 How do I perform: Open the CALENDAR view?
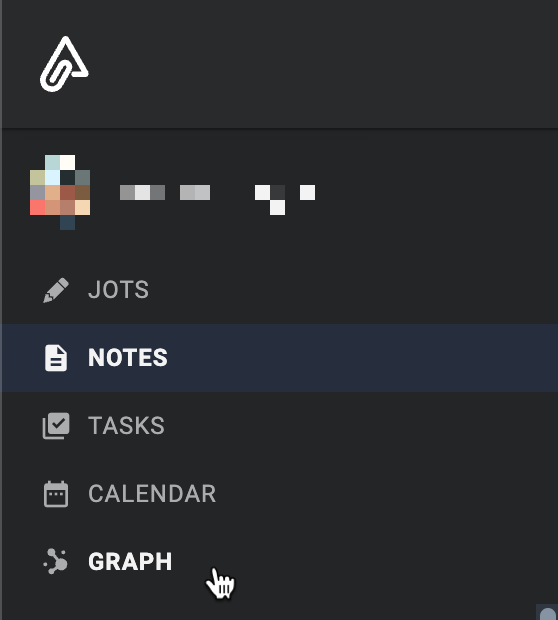(152, 494)
